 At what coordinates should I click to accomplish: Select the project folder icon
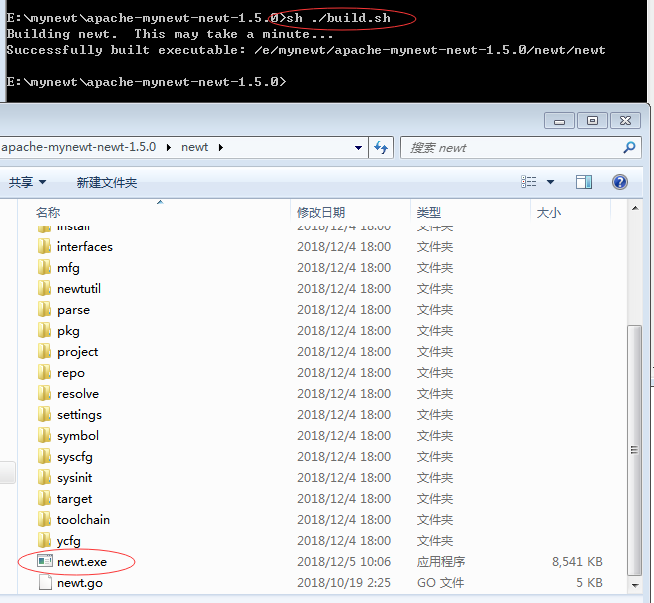(44, 351)
